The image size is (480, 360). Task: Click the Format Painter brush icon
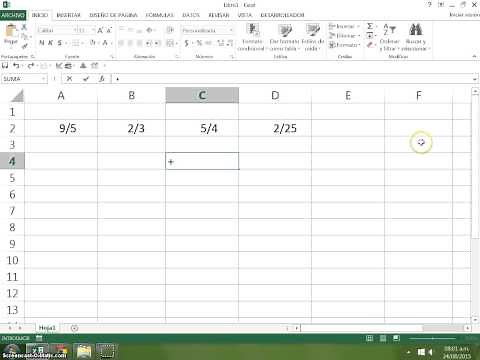pos(24,46)
